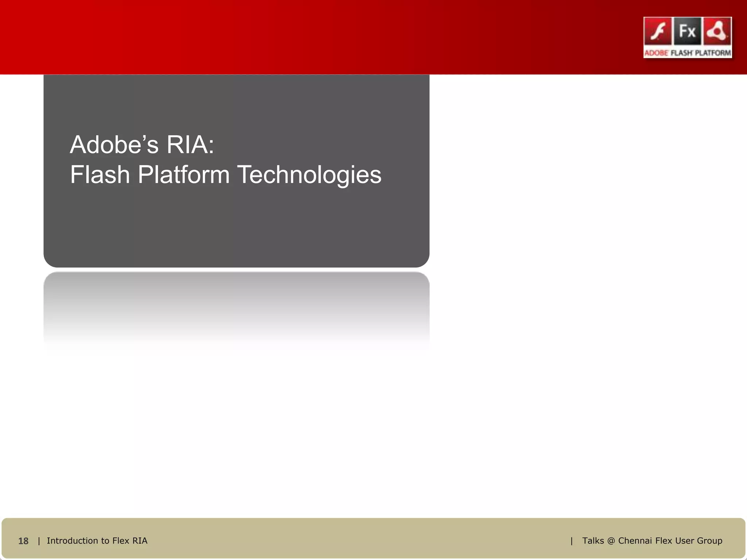747x560 pixels.
Task: Click slide number 18 in footer
Action: tap(23, 541)
